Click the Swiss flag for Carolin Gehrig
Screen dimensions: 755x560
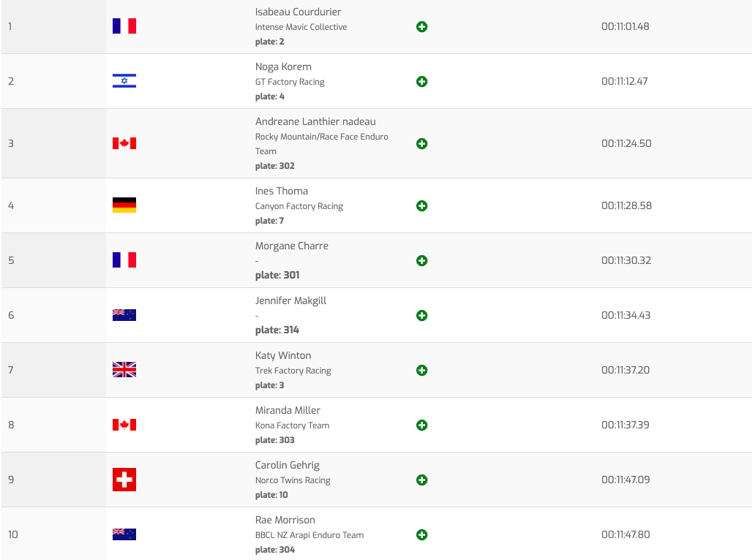point(124,480)
